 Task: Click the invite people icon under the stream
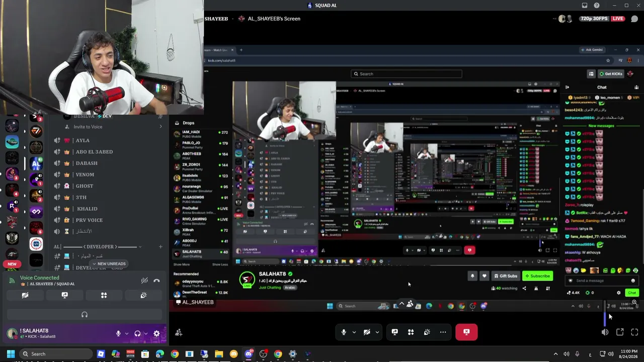(179, 332)
